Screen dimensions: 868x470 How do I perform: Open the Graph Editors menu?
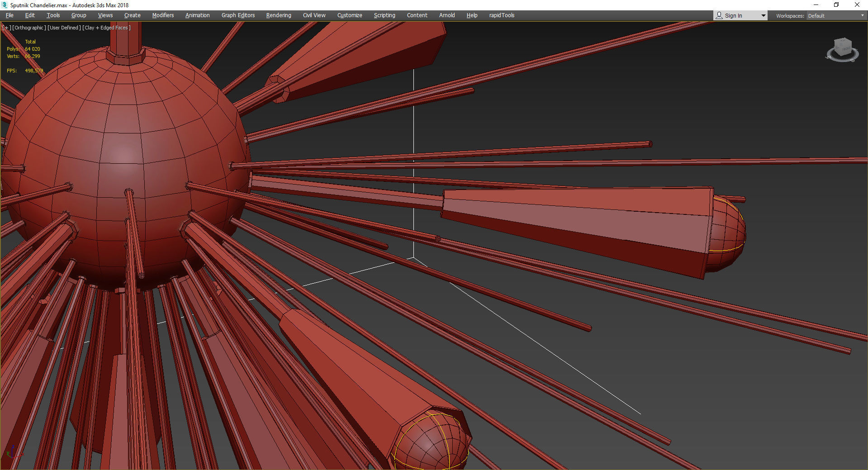pyautogui.click(x=238, y=15)
